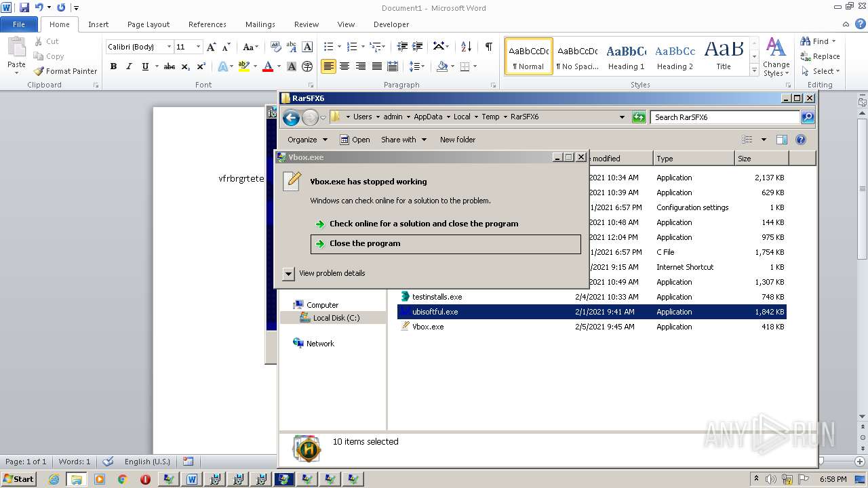Click the Windows Start button
868x488 pixels.
coord(18,479)
